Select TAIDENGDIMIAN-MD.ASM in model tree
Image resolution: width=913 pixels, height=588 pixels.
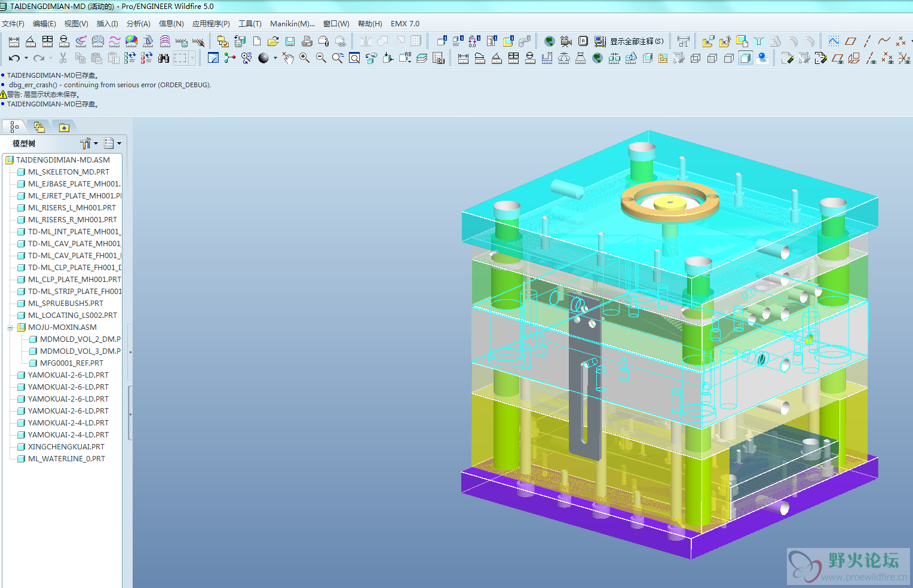[63, 160]
